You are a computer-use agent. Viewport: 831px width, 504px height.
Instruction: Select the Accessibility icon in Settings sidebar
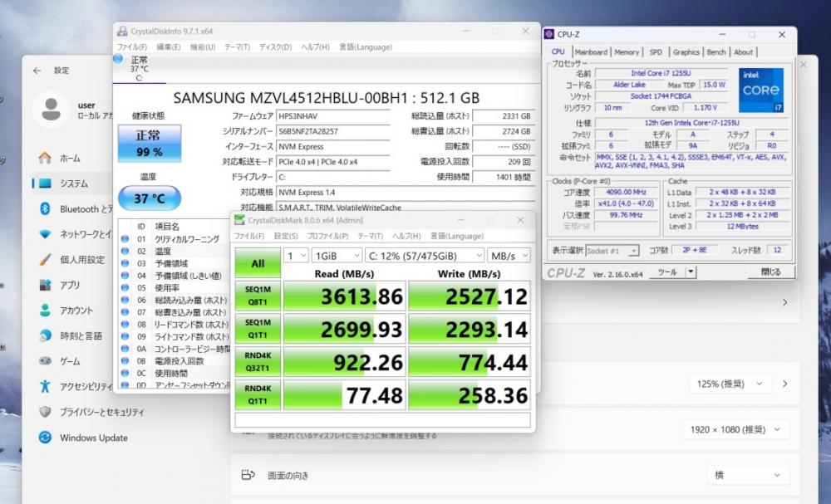point(45,387)
